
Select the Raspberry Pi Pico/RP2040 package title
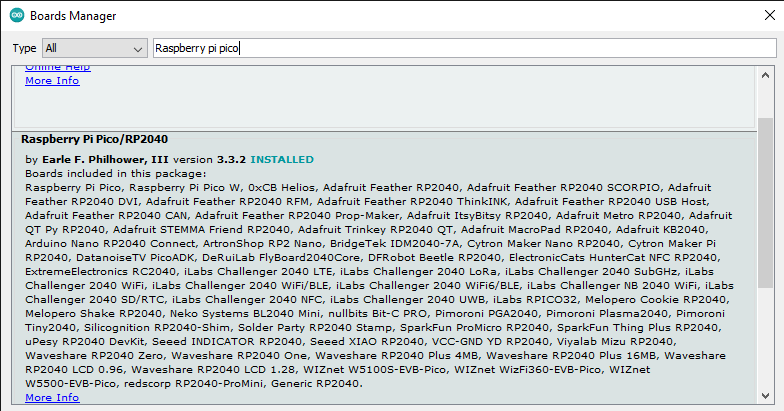tap(94, 140)
